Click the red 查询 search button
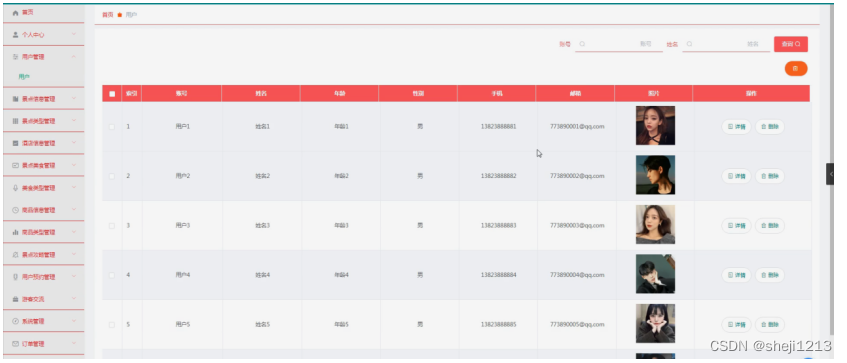The image size is (847, 363). pos(791,44)
